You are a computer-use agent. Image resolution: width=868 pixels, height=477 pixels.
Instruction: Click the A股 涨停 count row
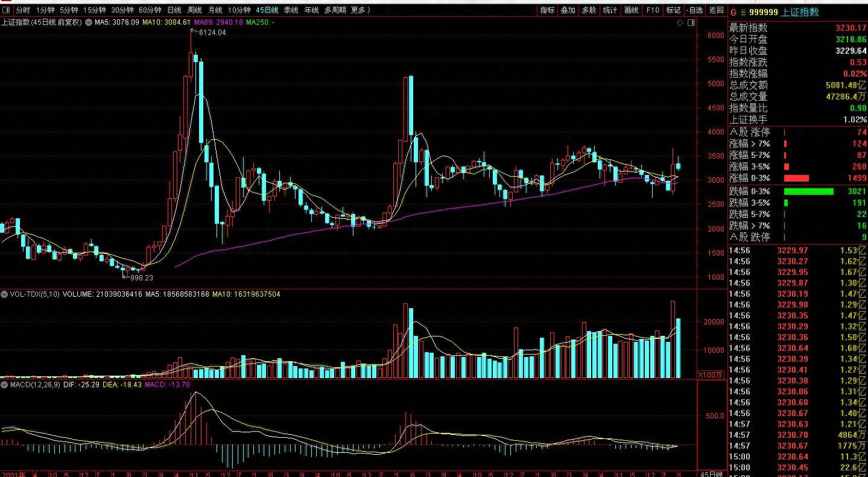(x=797, y=132)
